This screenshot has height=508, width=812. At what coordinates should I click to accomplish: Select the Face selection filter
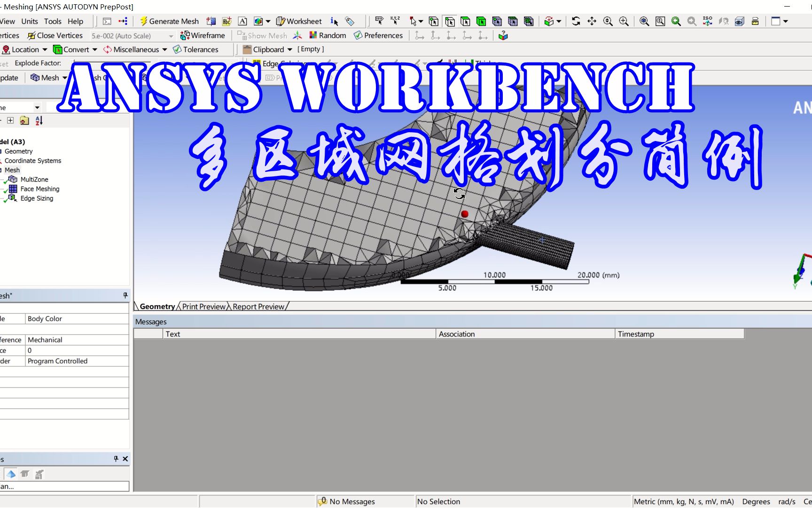[x=465, y=21]
